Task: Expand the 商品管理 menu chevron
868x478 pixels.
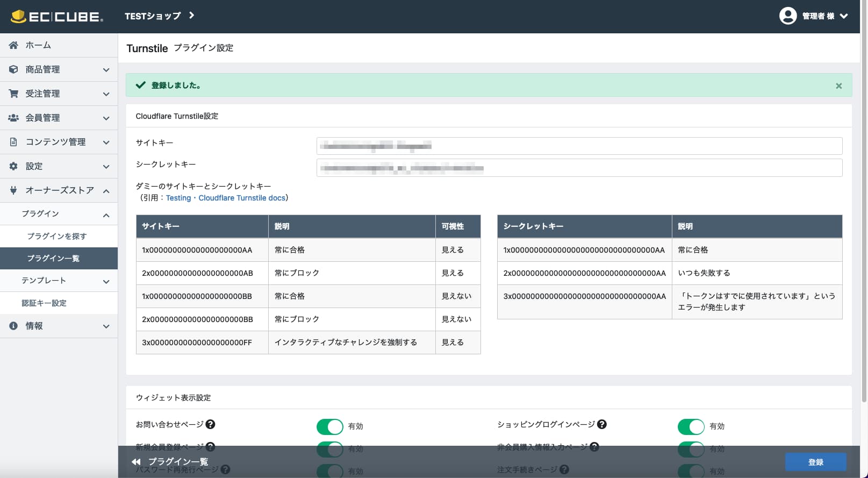Action: pos(106,70)
